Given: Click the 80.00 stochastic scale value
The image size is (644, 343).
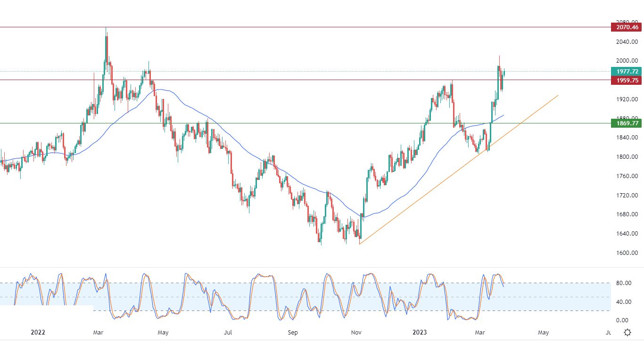Looking at the screenshot, I should pos(623,283).
